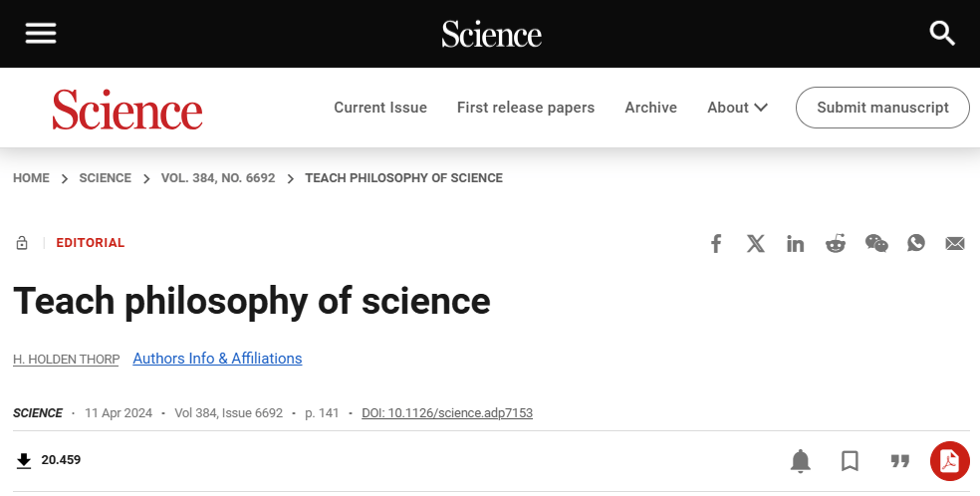Click the search magnifier icon
This screenshot has width=980, height=496.
click(x=942, y=34)
